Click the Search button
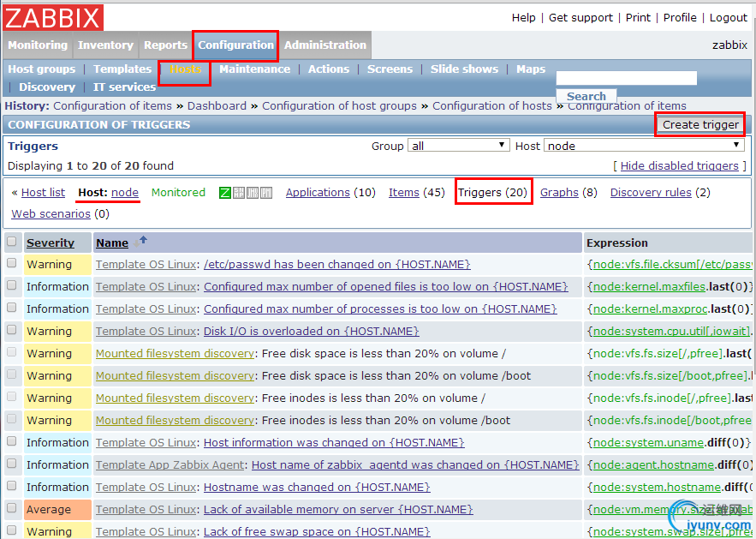This screenshot has width=756, height=539. tap(586, 96)
